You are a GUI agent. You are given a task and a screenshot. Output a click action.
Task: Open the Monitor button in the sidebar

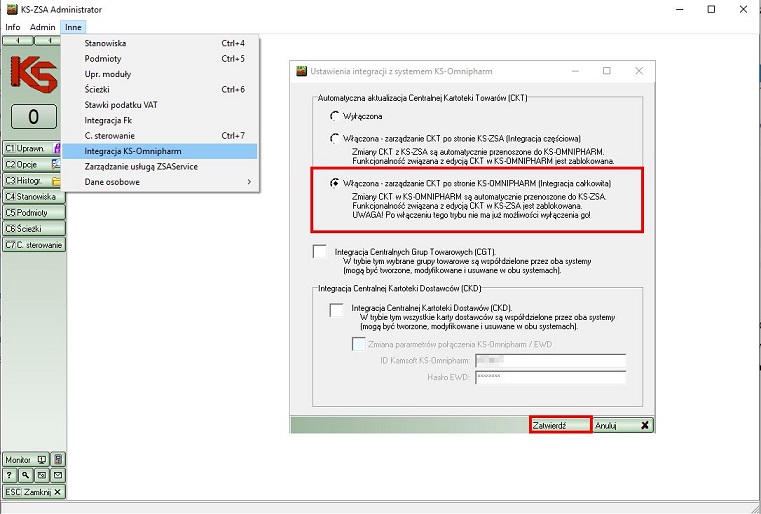26,459
